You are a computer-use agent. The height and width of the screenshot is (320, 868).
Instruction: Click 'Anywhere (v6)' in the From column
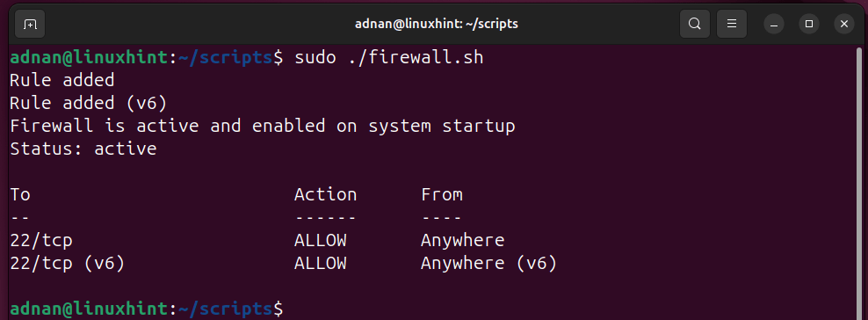[488, 264]
